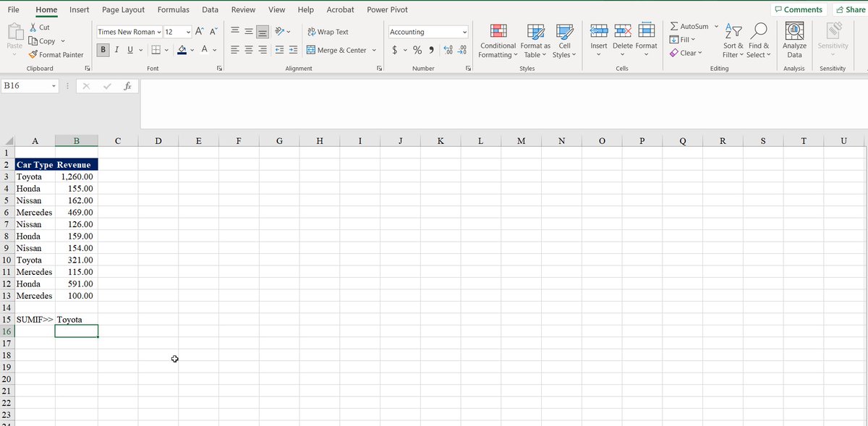Click the Cut scissors icon
The image size is (868, 426).
click(x=33, y=27)
